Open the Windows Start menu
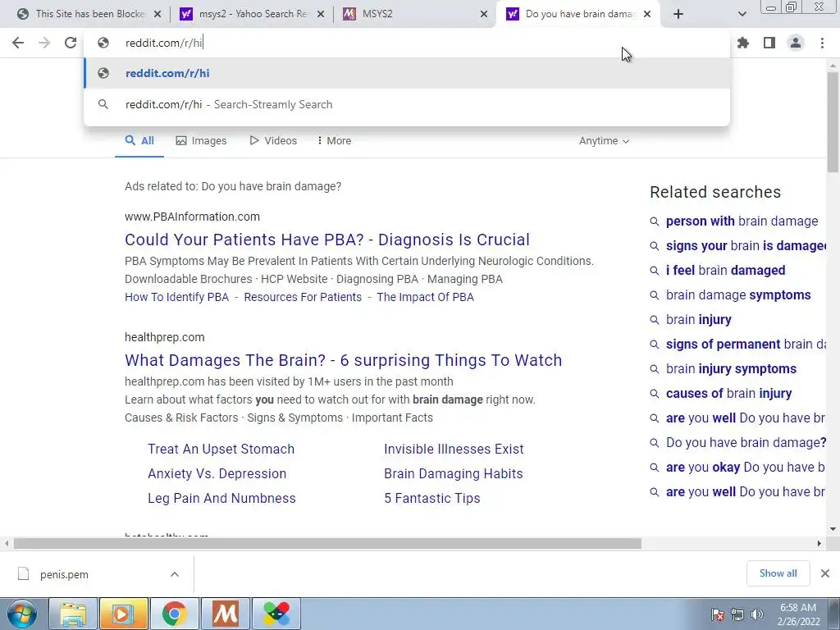Image resolution: width=840 pixels, height=630 pixels. 22,614
